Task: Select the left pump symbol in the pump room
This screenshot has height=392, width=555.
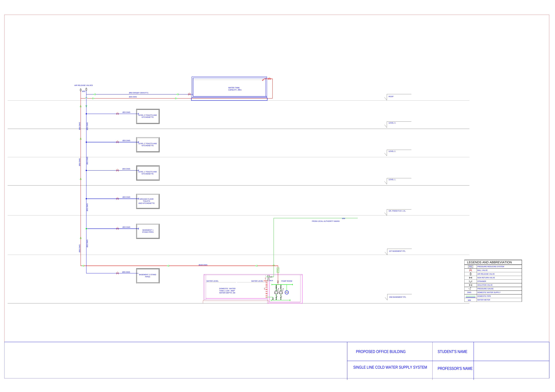Action: (x=276, y=292)
